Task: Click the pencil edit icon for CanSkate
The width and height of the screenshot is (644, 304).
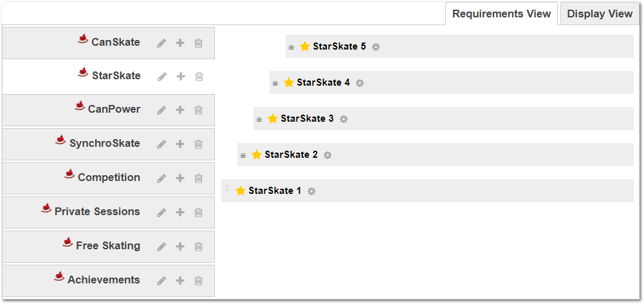Action: pos(161,43)
